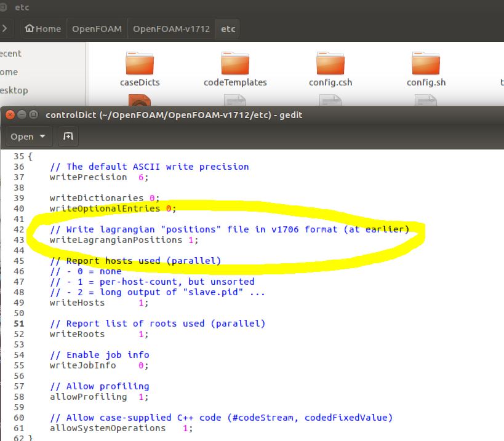Minimize the gedit window
This screenshot has height=441, width=504.
point(22,114)
